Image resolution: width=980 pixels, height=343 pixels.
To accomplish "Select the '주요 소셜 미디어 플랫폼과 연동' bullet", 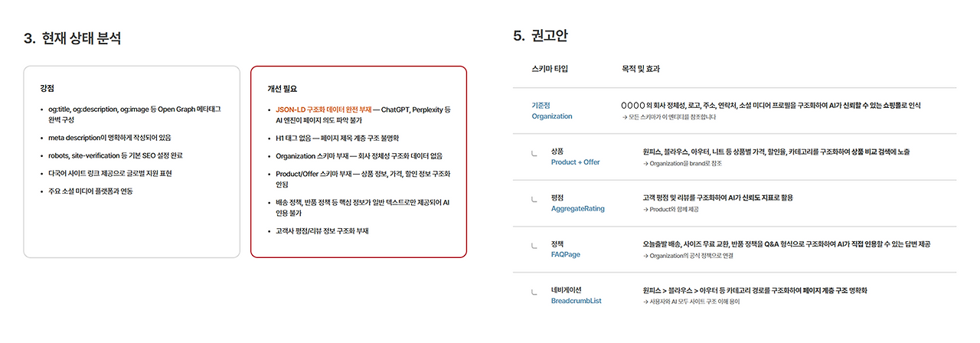I will 87,191.
